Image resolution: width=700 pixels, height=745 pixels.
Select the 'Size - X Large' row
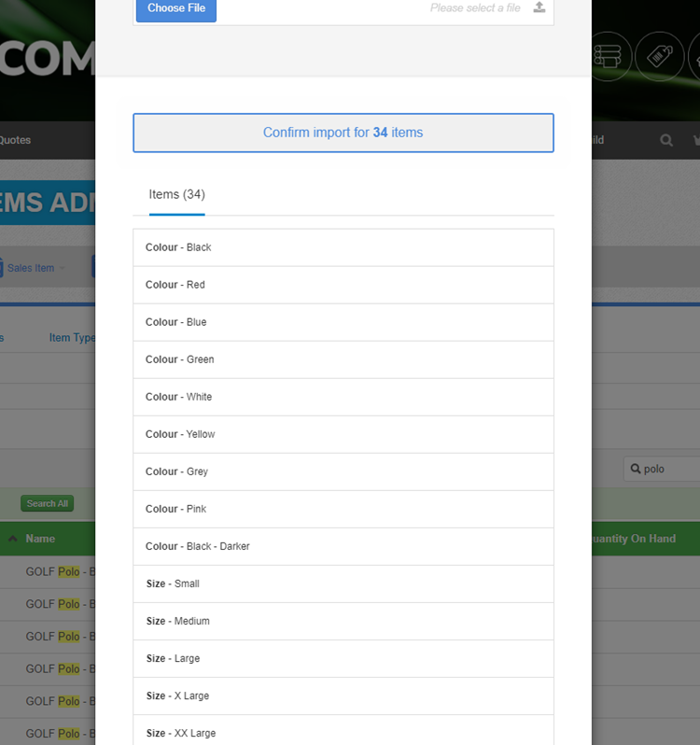click(x=343, y=696)
